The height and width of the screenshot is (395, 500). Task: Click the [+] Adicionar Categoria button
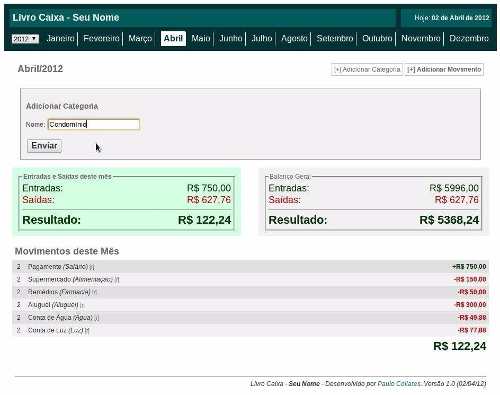click(367, 69)
